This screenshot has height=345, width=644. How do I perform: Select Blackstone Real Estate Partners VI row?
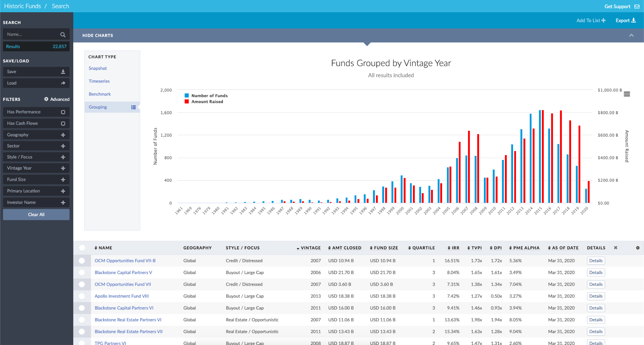[x=82, y=320]
